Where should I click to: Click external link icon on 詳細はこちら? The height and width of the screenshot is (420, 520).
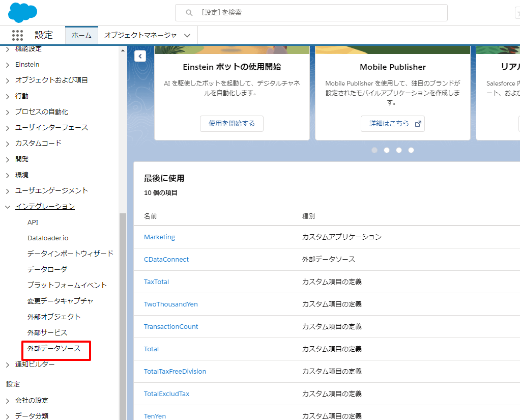tap(418, 124)
